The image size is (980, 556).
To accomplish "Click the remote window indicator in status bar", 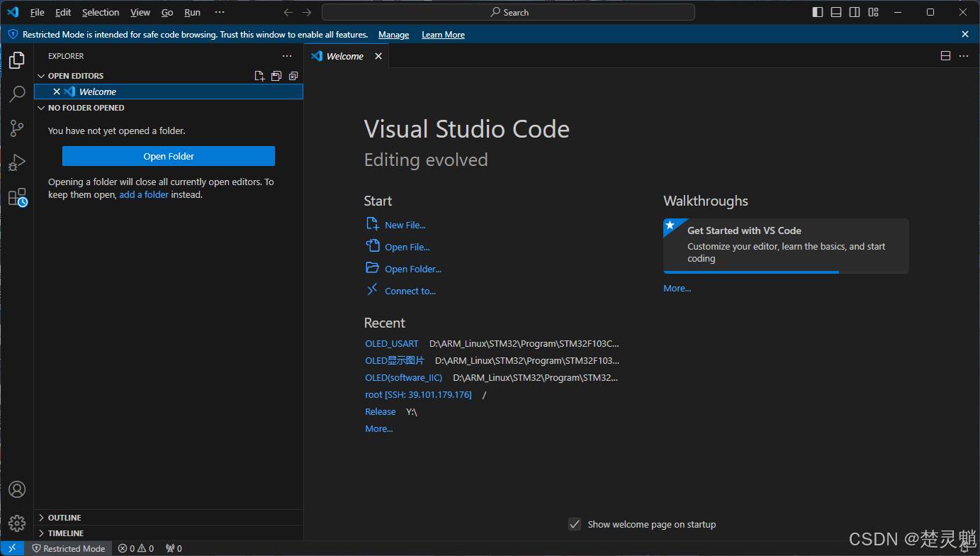I will click(12, 548).
